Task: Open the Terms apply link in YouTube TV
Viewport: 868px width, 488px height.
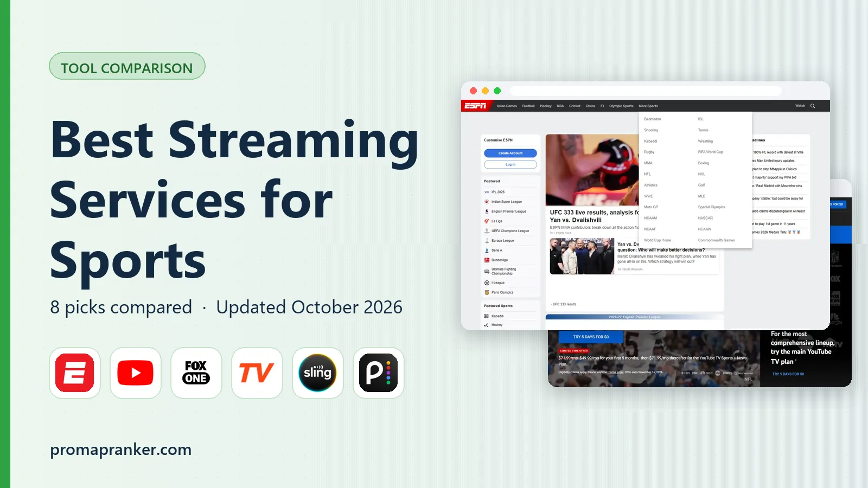Action: coord(616,373)
